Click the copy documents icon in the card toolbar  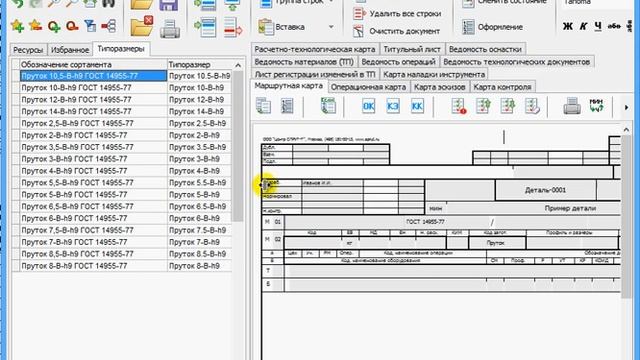(x=263, y=106)
